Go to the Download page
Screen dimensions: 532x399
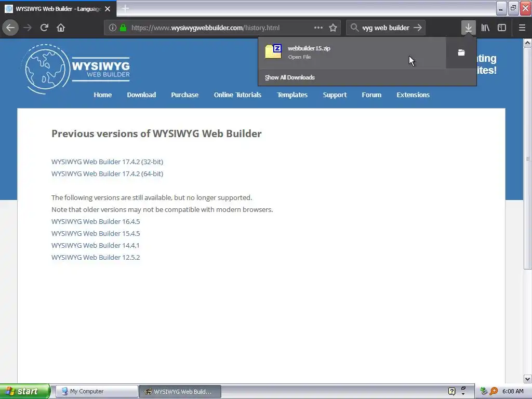pyautogui.click(x=141, y=95)
